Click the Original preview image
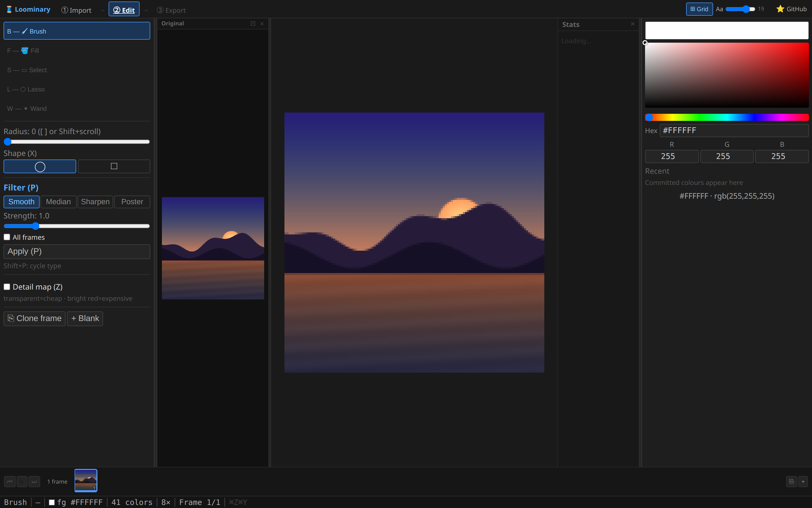This screenshot has width=812, height=508. coord(213,248)
